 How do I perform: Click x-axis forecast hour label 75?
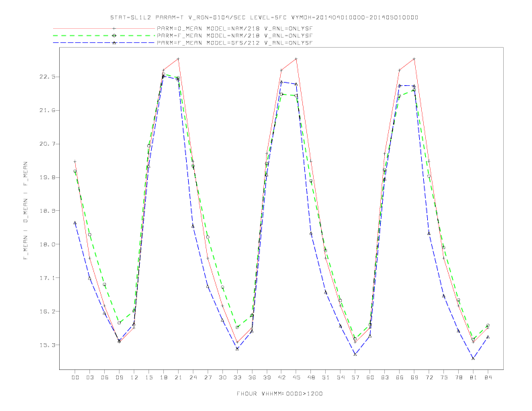pyautogui.click(x=444, y=377)
